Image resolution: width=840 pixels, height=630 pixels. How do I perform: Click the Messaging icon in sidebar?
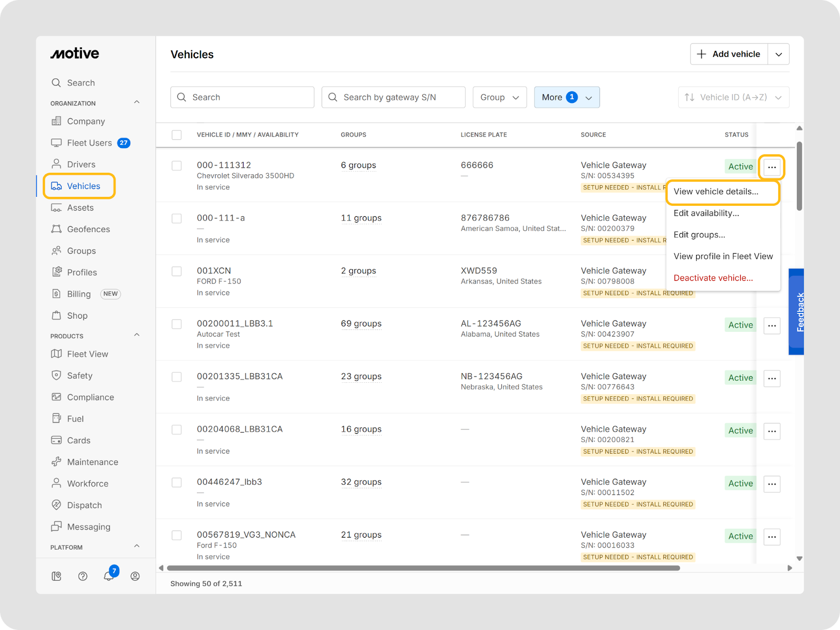56,527
